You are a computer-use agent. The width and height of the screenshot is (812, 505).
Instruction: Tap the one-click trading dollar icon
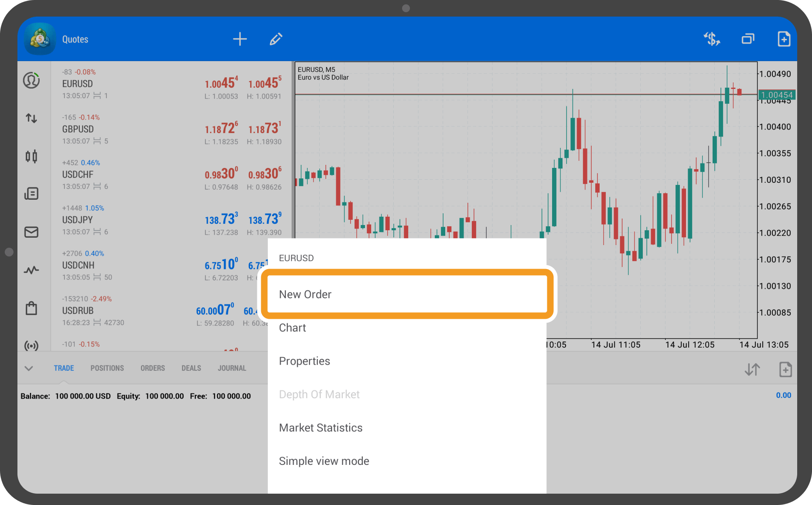(x=712, y=39)
